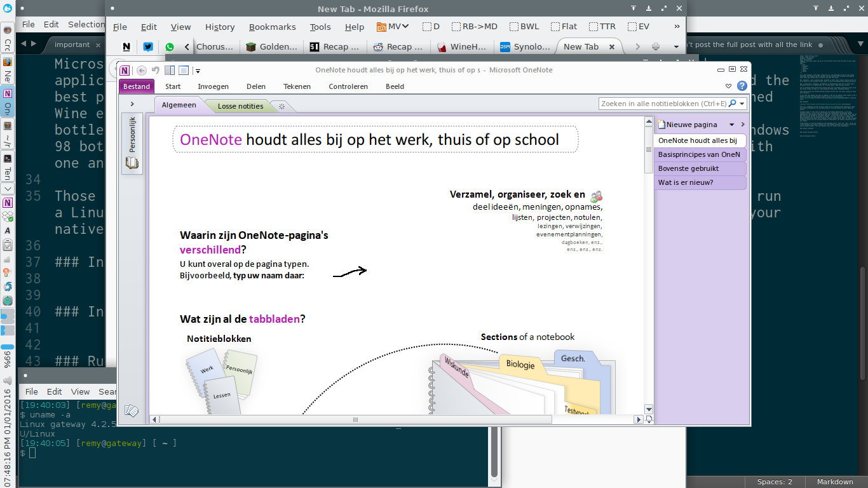The height and width of the screenshot is (488, 868).
Task: Open the Start ribbon tab
Action: (173, 86)
